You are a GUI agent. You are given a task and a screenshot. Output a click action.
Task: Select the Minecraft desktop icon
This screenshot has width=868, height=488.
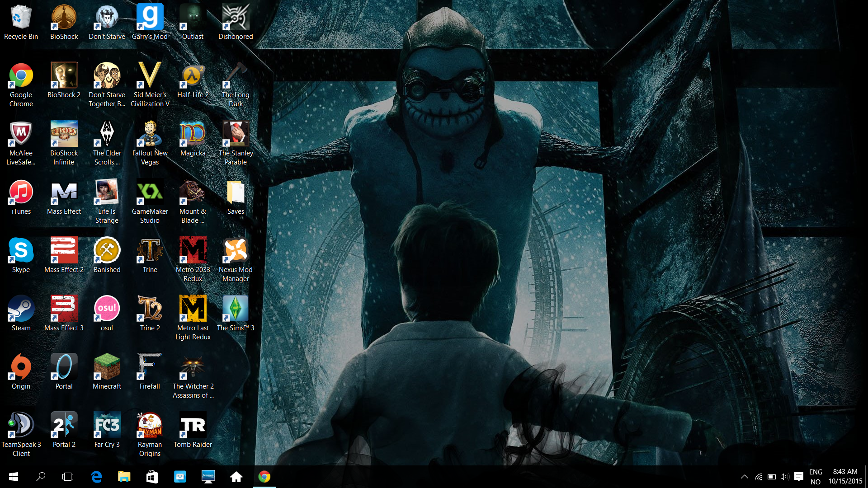click(107, 367)
